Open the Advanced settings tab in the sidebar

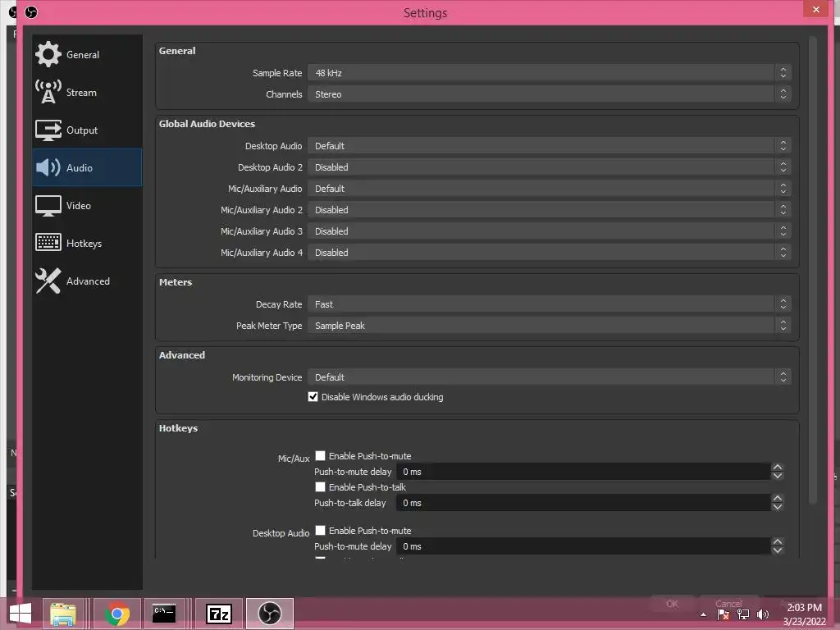[x=87, y=281]
